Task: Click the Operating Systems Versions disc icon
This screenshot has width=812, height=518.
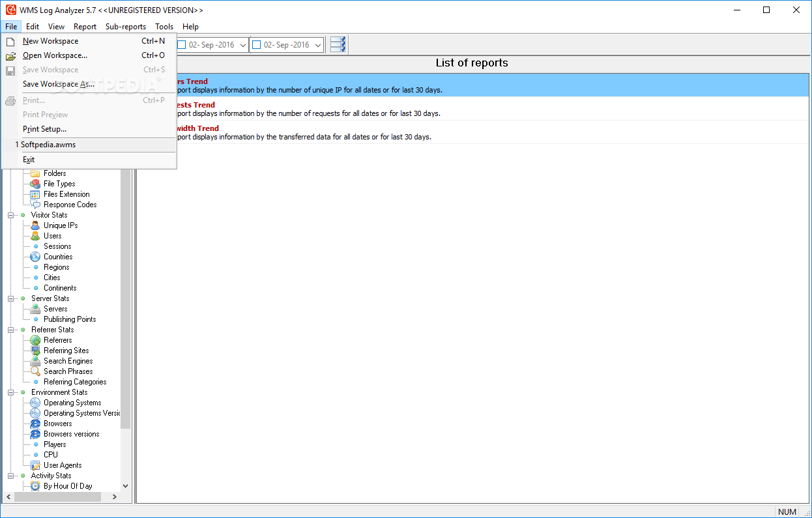Action: pos(35,413)
